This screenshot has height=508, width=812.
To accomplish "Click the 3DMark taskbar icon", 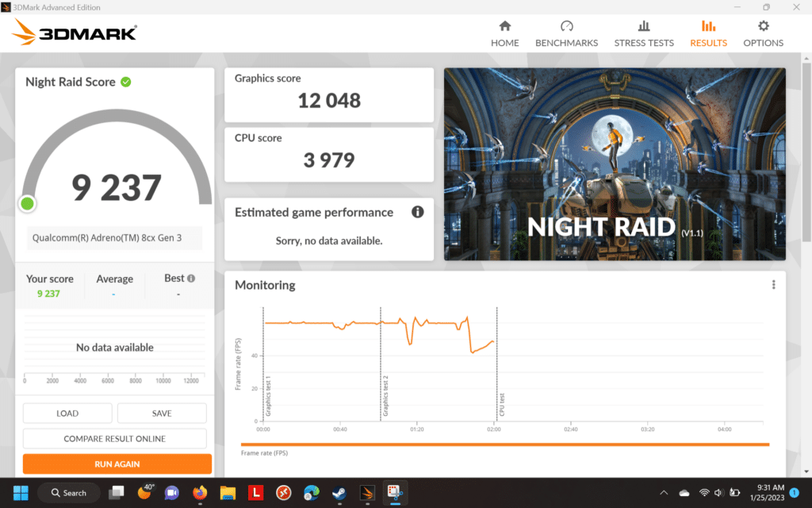I will (367, 492).
